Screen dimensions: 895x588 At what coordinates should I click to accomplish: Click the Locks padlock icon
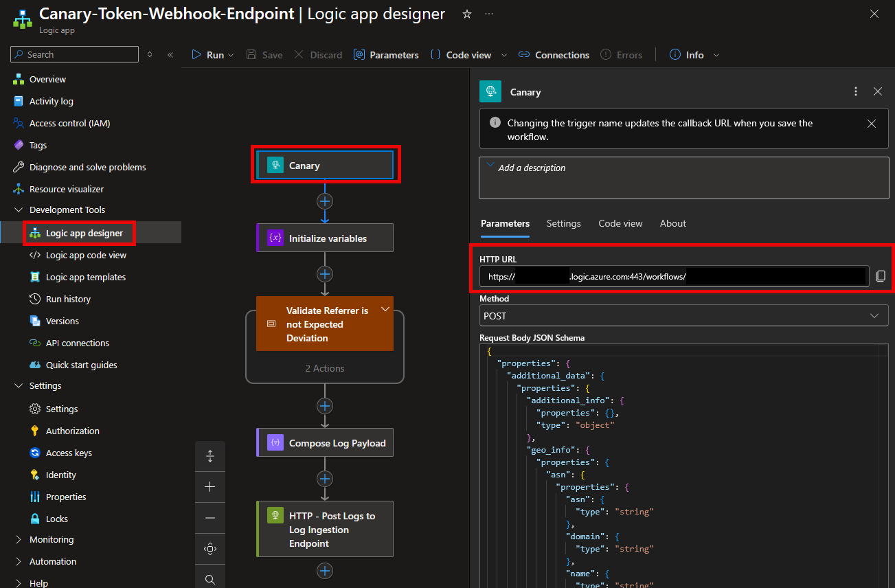click(35, 519)
